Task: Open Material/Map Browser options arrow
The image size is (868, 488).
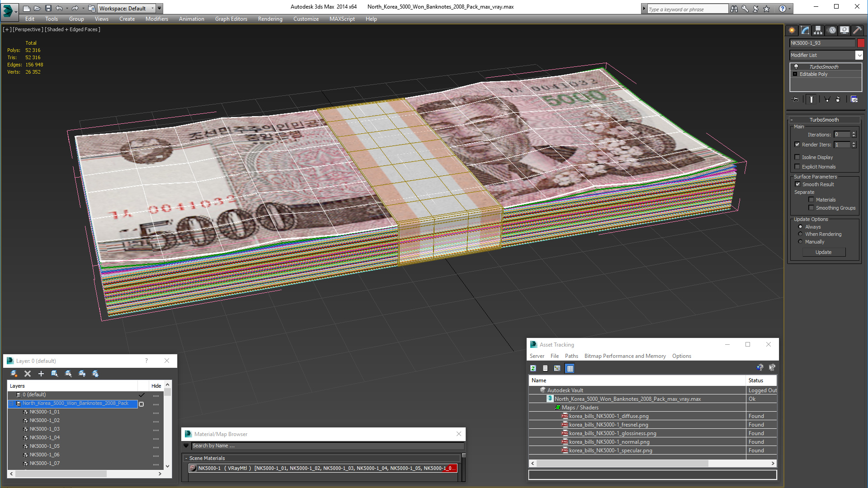Action: (x=186, y=446)
